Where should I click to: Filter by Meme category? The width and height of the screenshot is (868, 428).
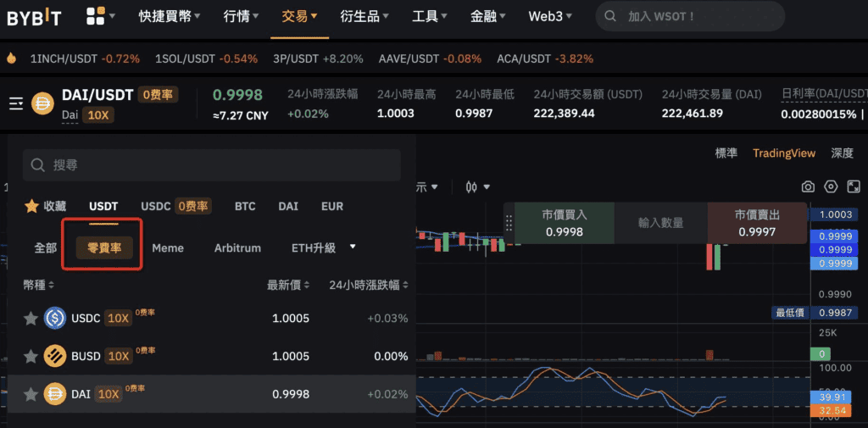click(x=168, y=248)
